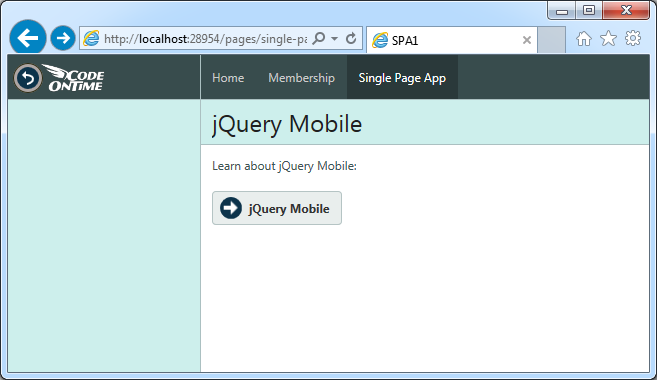Open a new blank tab
Image resolution: width=657 pixels, height=380 pixels.
point(551,40)
